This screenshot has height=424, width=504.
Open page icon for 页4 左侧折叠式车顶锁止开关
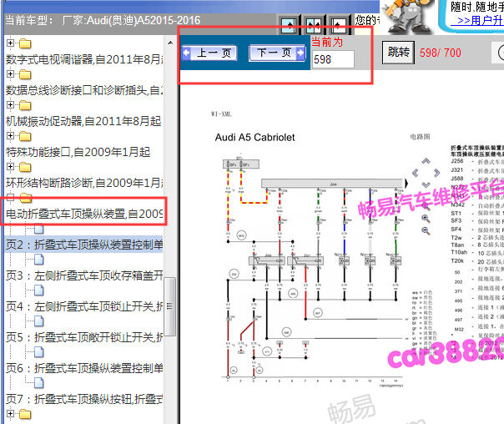point(39,290)
